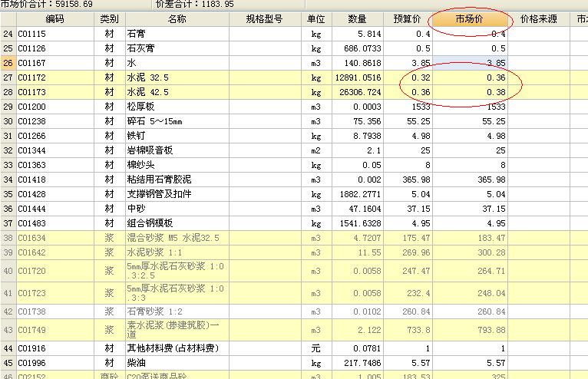Select the name cell 混合砂浆 M5 水泥32.5
588x379 pixels.
coord(177,238)
